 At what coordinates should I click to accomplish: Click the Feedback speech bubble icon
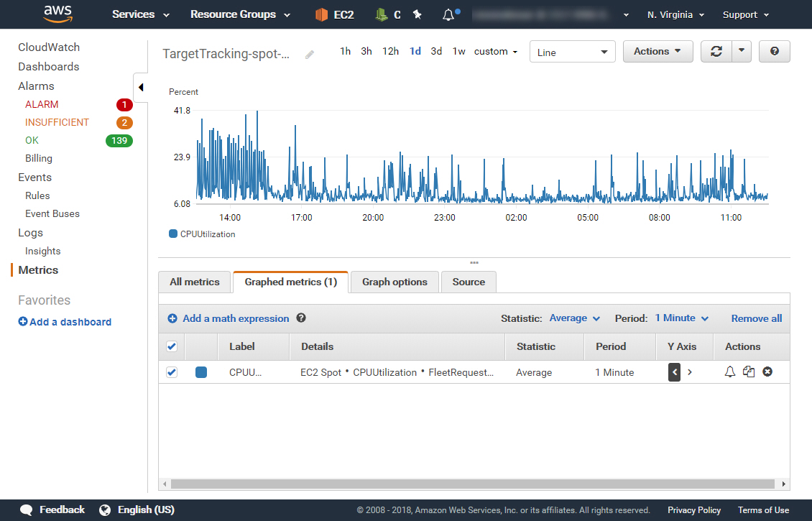[x=26, y=510]
